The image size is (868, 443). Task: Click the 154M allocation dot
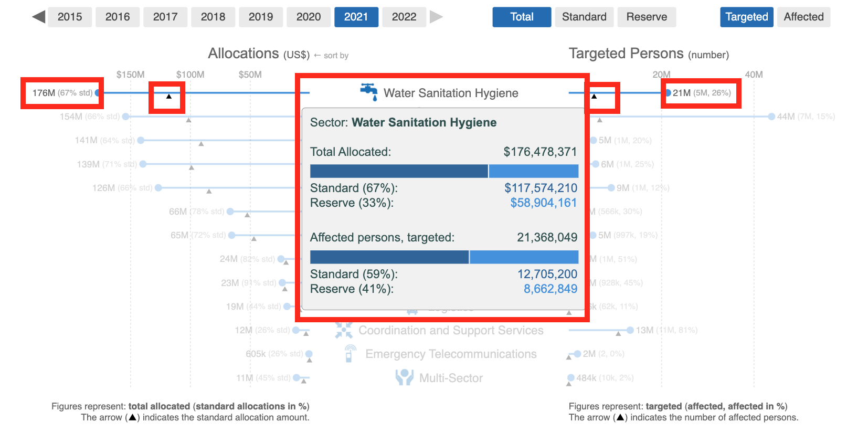click(126, 117)
